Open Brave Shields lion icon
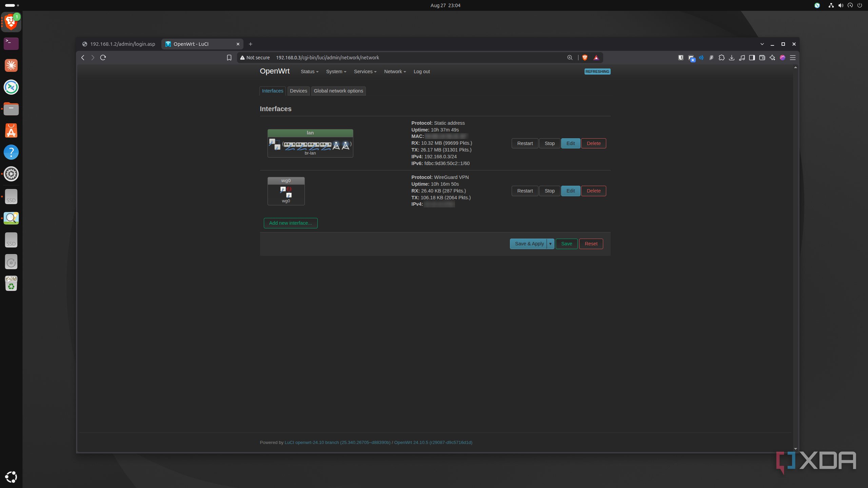 click(x=585, y=58)
